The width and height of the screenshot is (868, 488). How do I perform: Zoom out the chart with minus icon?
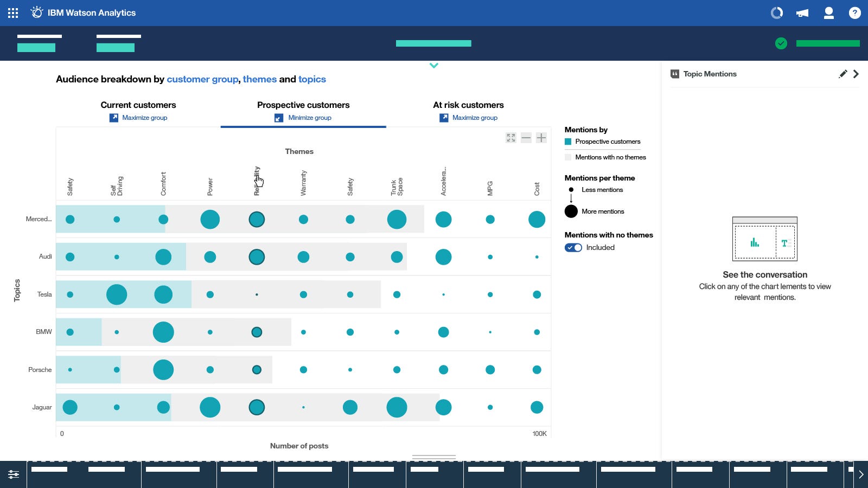pos(526,138)
